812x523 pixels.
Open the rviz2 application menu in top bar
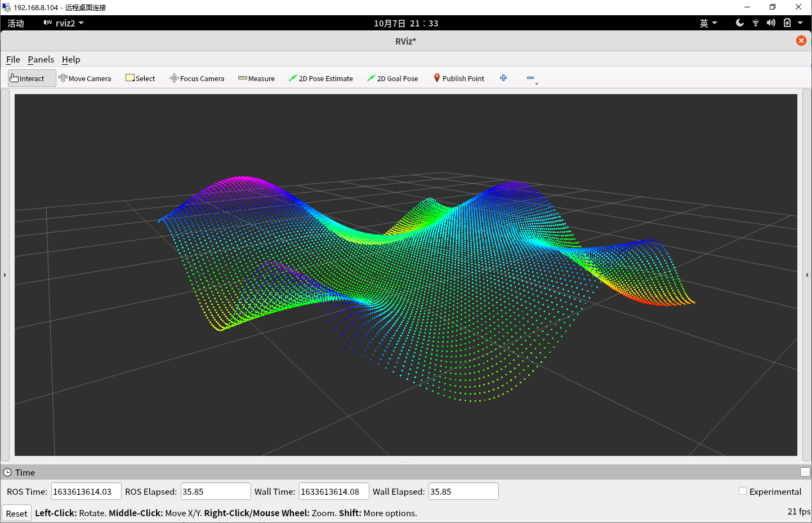click(x=64, y=23)
